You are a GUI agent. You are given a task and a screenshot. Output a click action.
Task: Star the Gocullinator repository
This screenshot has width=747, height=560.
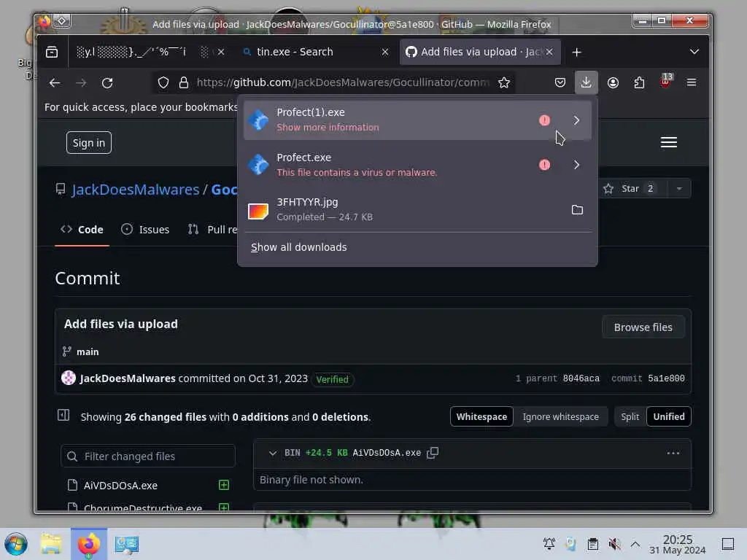coord(631,189)
